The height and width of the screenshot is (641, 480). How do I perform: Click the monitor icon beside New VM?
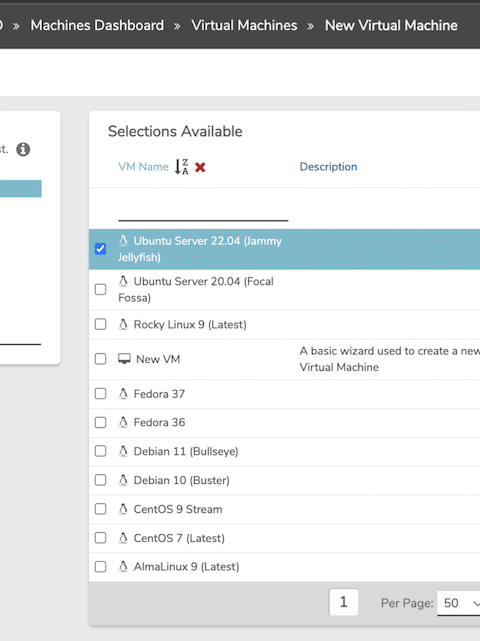pyautogui.click(x=124, y=359)
